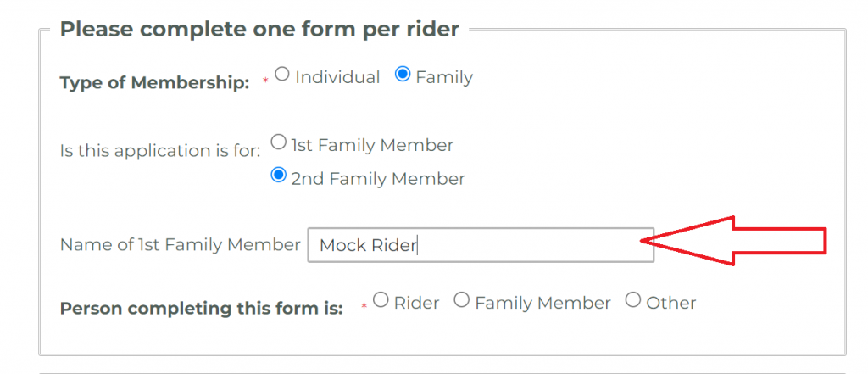Image resolution: width=868 pixels, height=374 pixels.
Task: Click the red asterisk beside Type of Membership
Action: [x=264, y=81]
